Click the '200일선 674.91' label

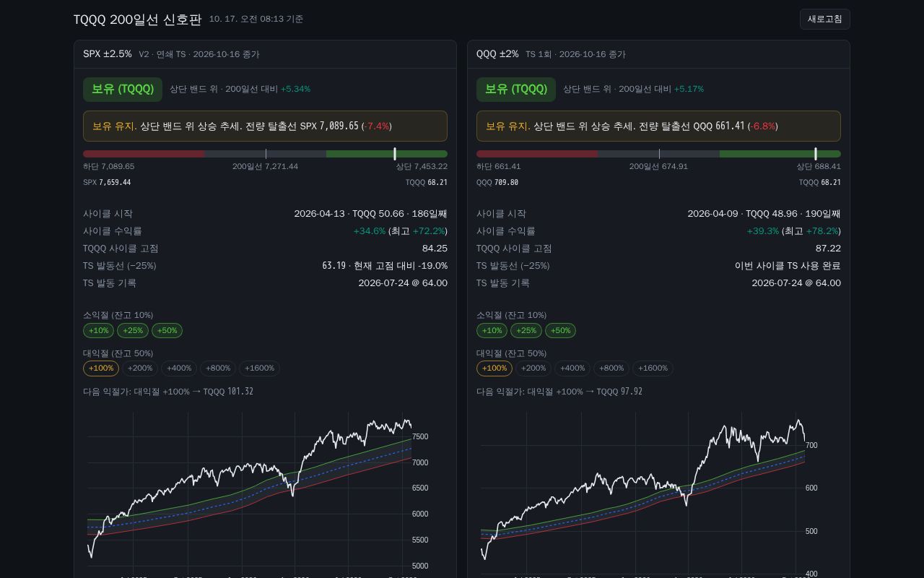658,166
